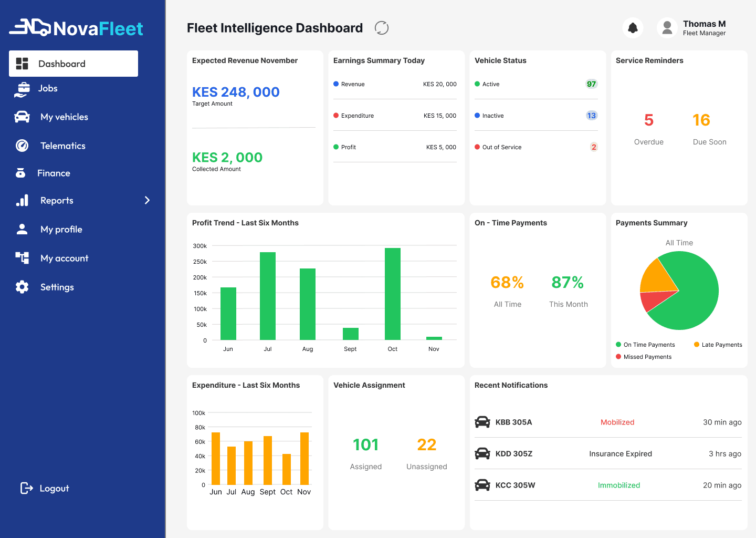This screenshot has height=538, width=756.
Task: Select the Finance menu item
Action: tap(54, 173)
